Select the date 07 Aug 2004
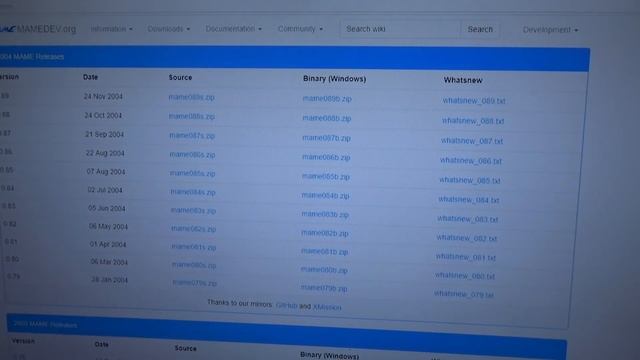Viewport: 640px width, 360px height. click(106, 172)
